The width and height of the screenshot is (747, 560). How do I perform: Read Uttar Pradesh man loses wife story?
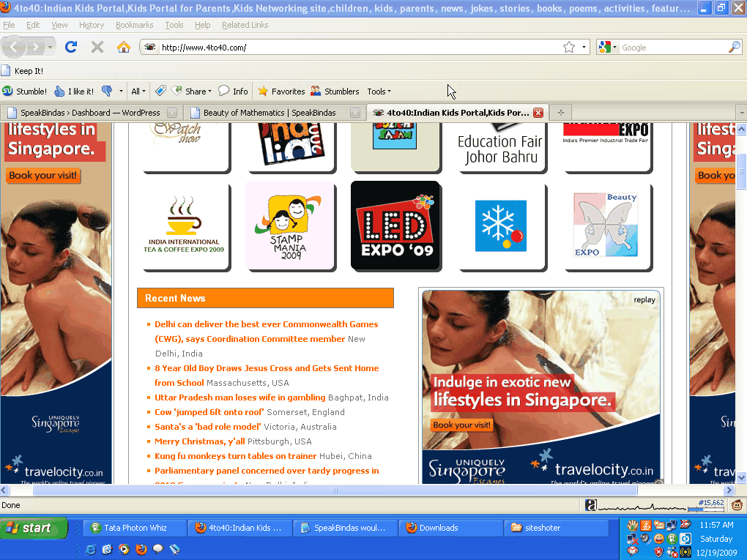click(x=240, y=397)
